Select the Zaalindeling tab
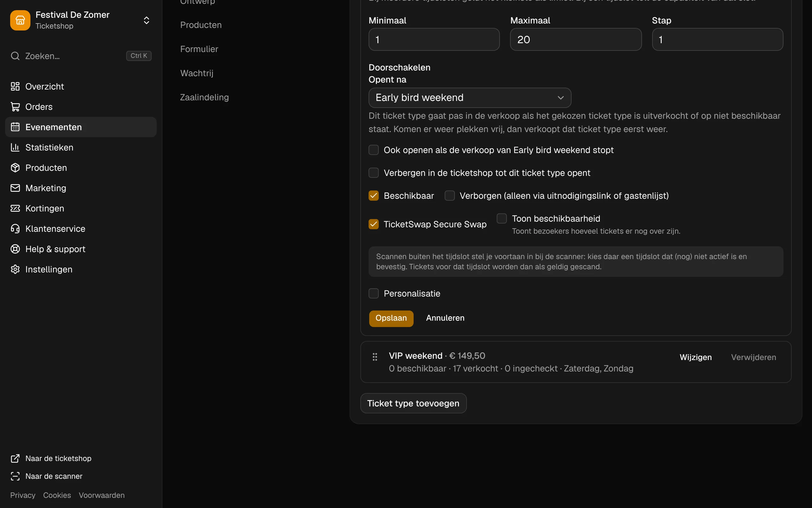 [x=204, y=97]
